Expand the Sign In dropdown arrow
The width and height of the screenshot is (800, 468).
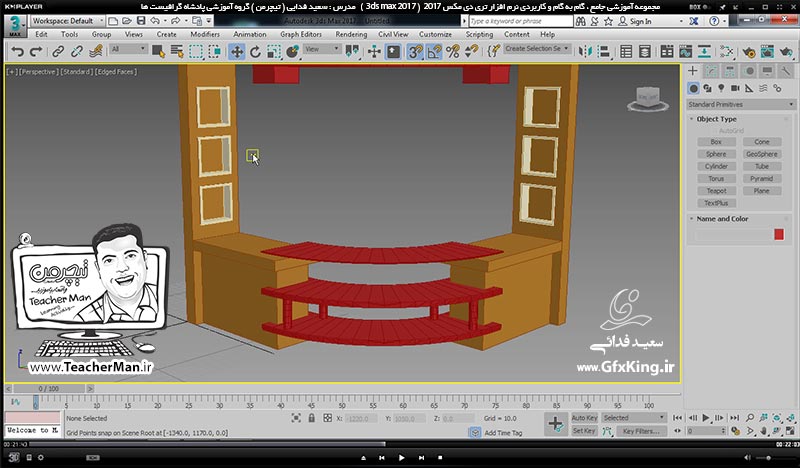click(681, 21)
